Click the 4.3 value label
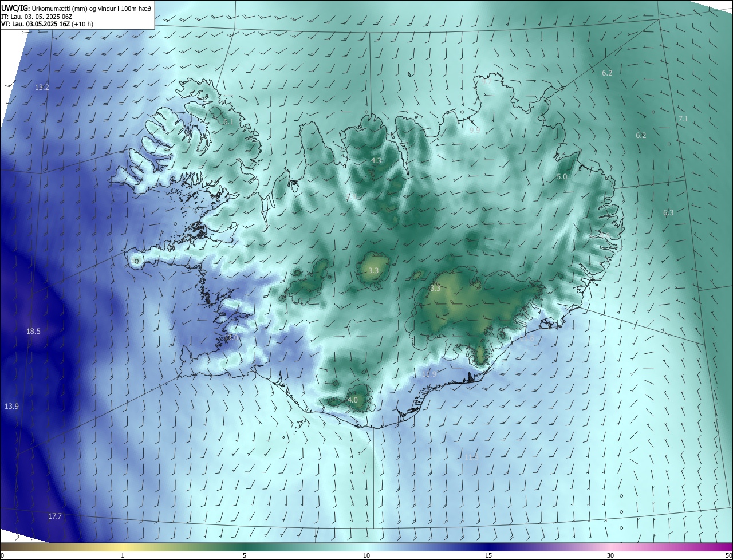This screenshot has width=733, height=560. point(376,161)
